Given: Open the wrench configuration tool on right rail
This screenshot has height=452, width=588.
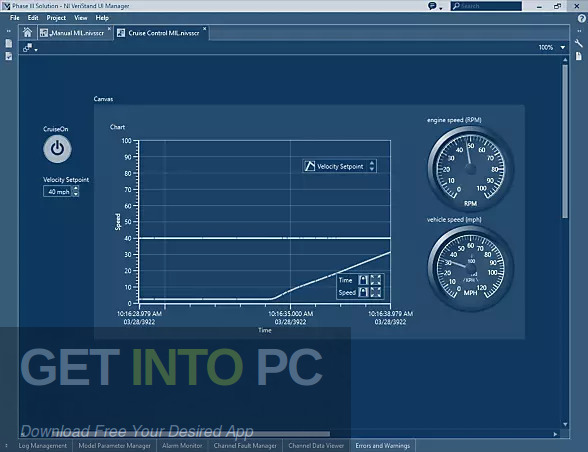Looking at the screenshot, I should point(579,43).
